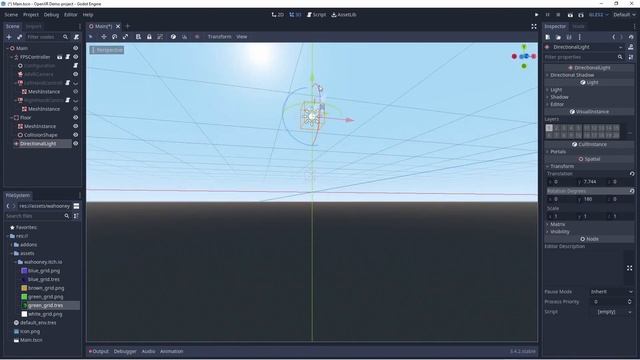The image size is (640, 360).
Task: Select the CollisionShape node
Action: click(40, 135)
